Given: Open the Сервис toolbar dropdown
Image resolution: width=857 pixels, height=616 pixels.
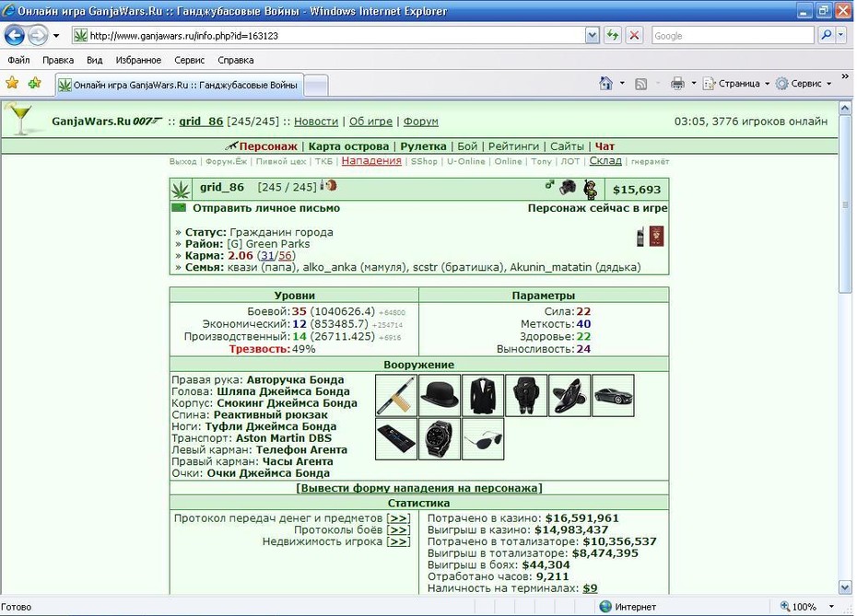Looking at the screenshot, I should (804, 84).
